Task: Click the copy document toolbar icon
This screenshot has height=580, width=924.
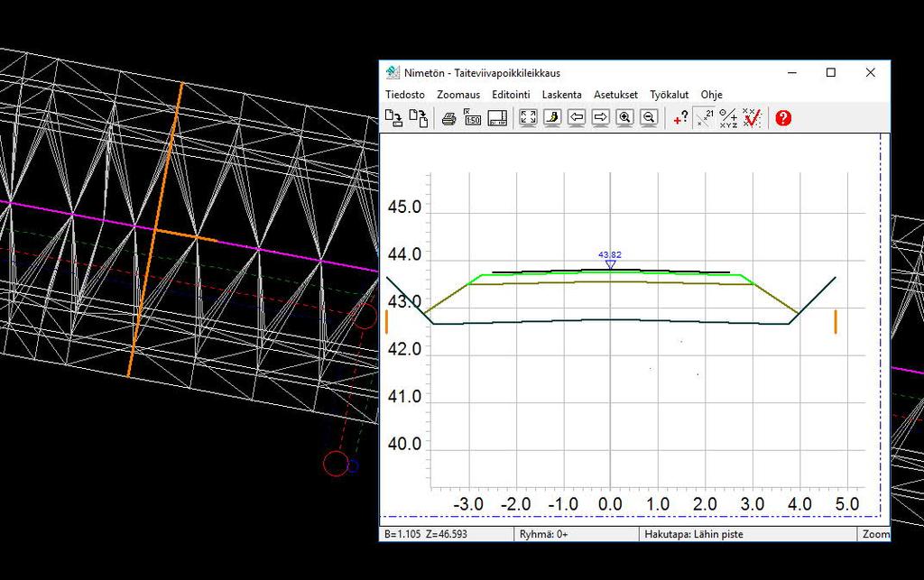Action: coord(419,118)
